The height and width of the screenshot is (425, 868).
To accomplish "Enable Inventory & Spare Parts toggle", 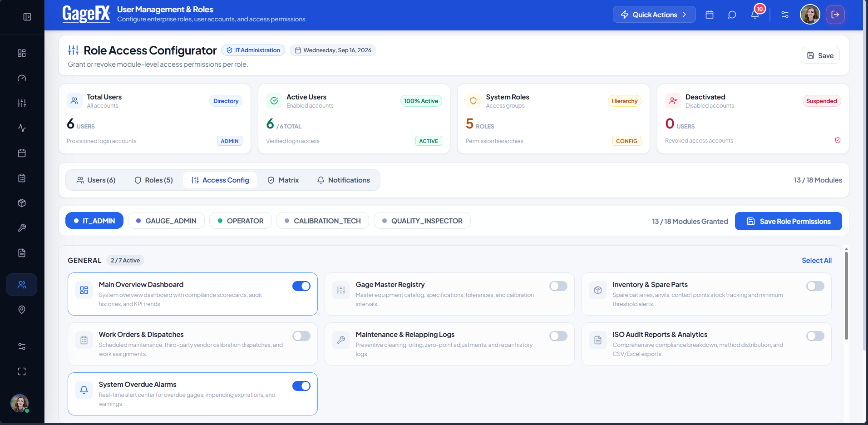I will [x=815, y=286].
